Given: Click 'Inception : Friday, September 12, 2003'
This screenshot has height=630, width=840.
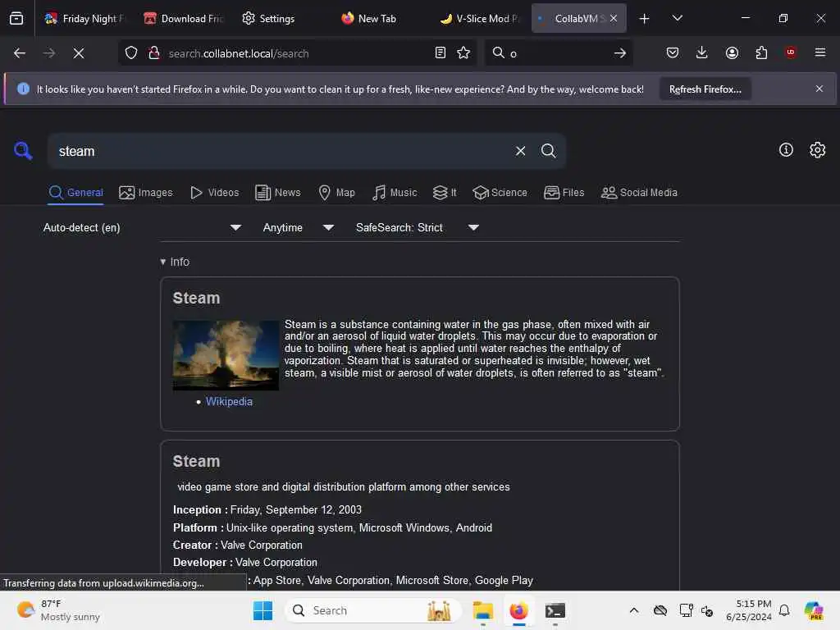Looking at the screenshot, I should point(267,510).
